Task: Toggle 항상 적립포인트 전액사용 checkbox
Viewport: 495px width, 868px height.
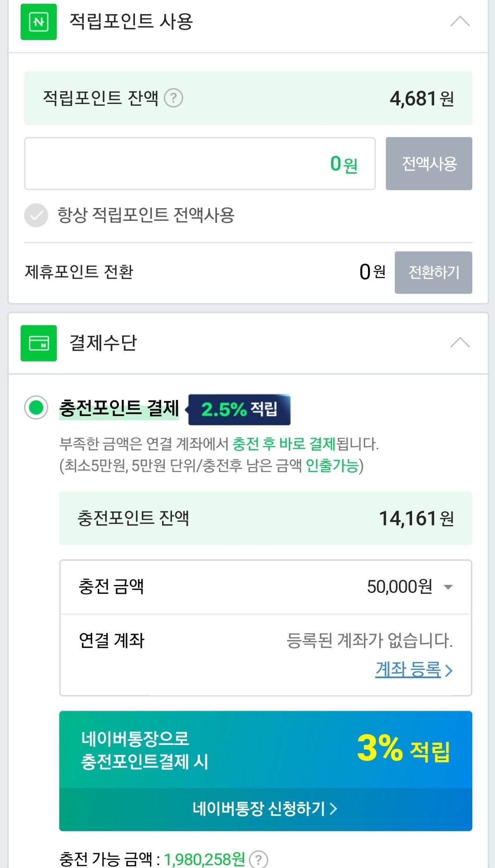Action: pos(36,215)
